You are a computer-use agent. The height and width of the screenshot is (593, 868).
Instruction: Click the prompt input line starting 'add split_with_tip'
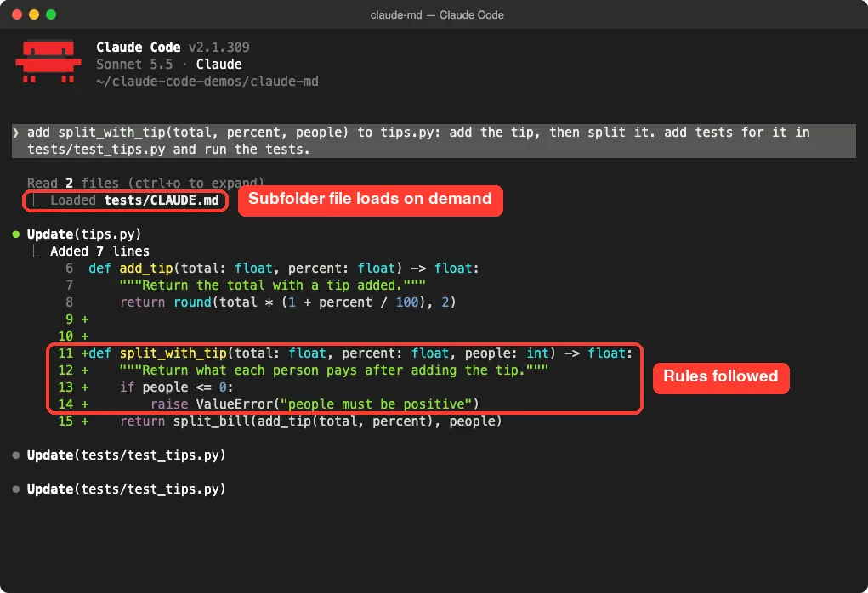click(x=418, y=133)
